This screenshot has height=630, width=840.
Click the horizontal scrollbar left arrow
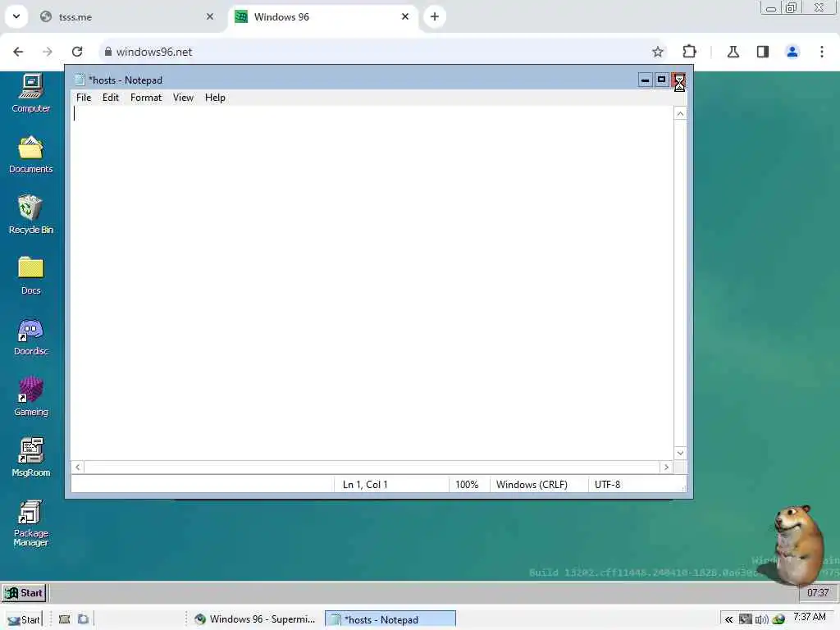pos(78,467)
